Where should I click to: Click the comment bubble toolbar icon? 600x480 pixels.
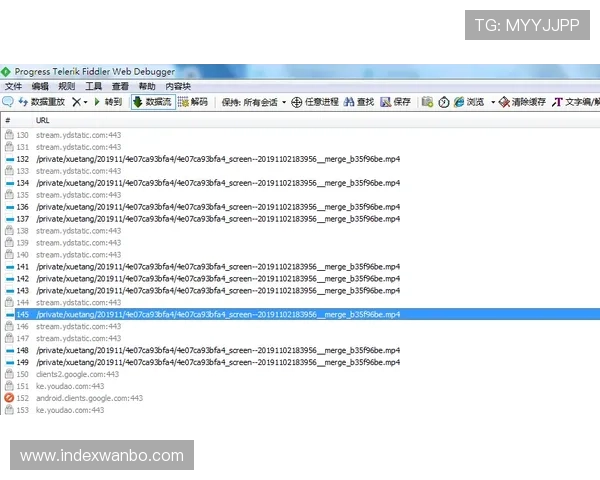click(8, 102)
